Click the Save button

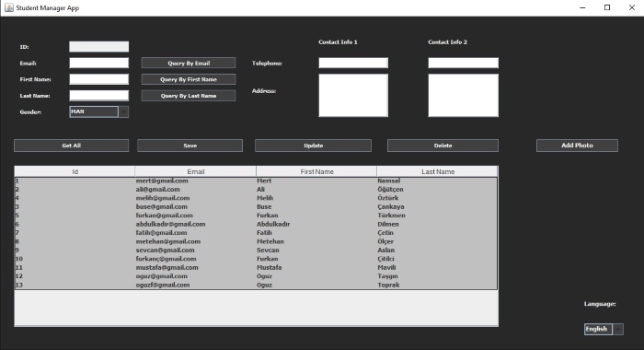[190, 146]
